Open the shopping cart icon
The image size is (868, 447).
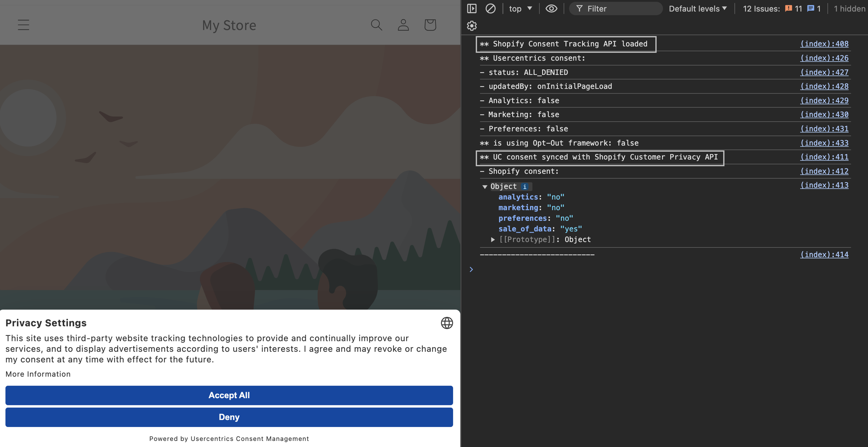[430, 25]
